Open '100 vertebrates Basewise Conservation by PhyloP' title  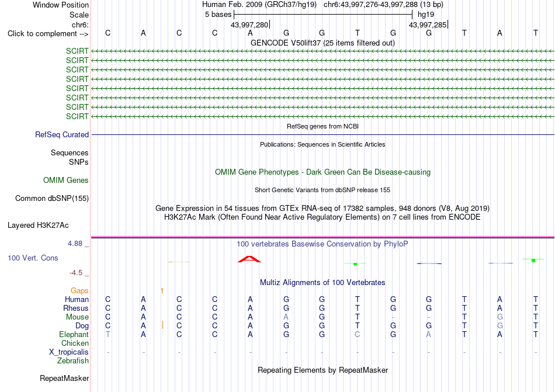pos(322,244)
